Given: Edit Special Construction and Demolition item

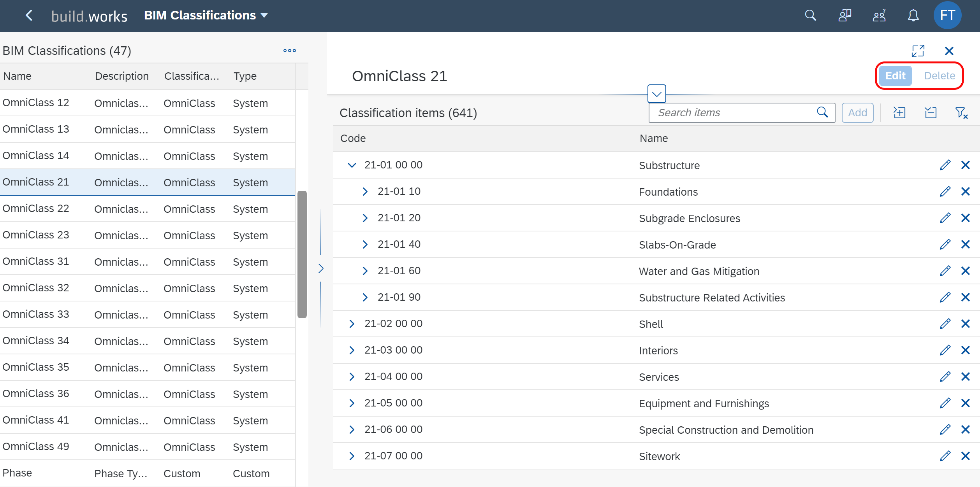Looking at the screenshot, I should pyautogui.click(x=945, y=429).
